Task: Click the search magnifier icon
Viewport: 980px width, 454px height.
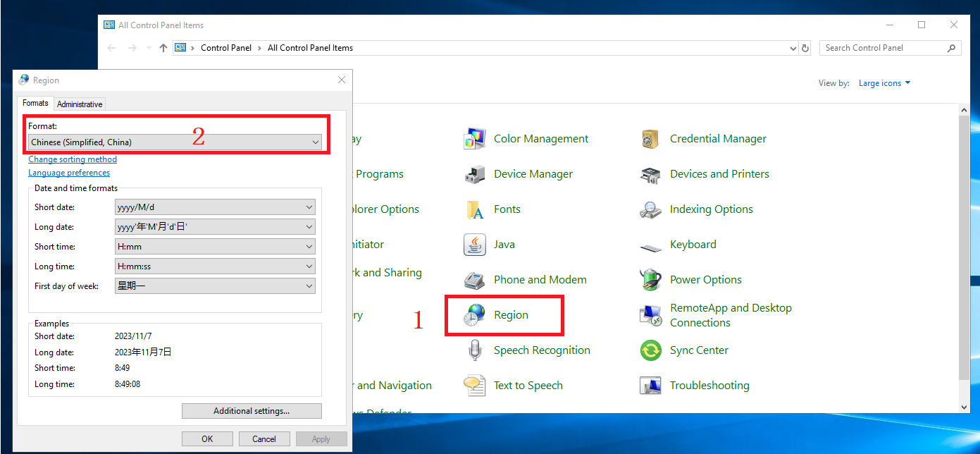Action: [x=951, y=48]
